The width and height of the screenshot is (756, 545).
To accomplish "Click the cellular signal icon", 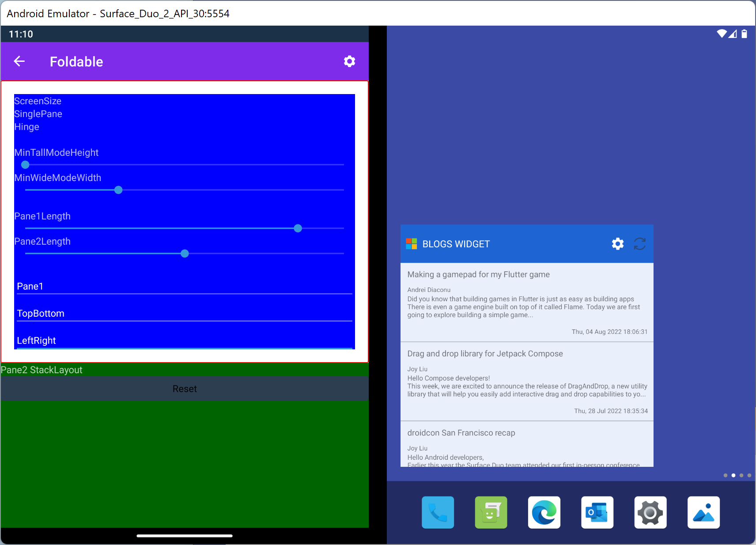I will pyautogui.click(x=733, y=34).
